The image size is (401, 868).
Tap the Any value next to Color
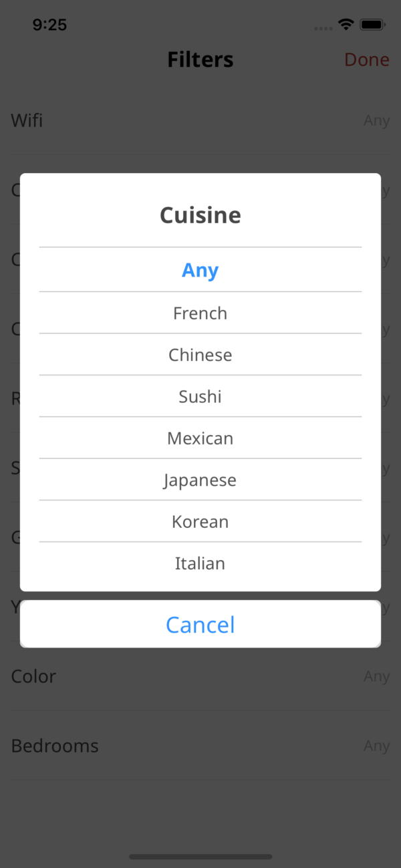(376, 676)
